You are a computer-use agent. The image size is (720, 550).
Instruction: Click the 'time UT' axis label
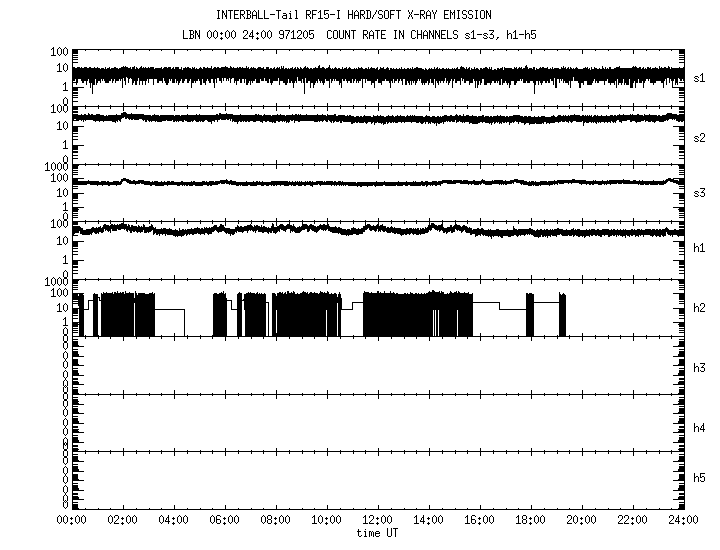click(377, 533)
